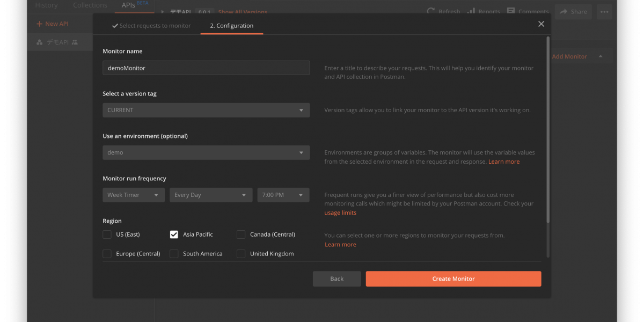Open the Week Timer frequency dropdown
This screenshot has height=322, width=644.
(133, 195)
